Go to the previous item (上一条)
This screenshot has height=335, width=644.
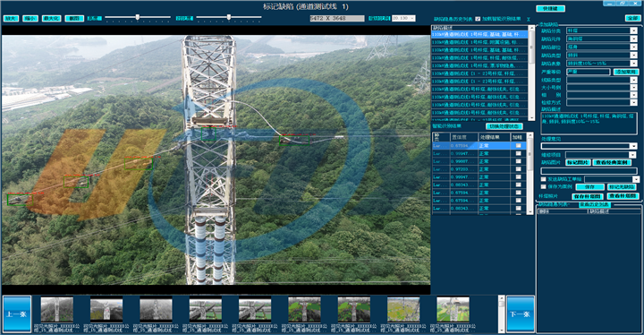point(17,314)
